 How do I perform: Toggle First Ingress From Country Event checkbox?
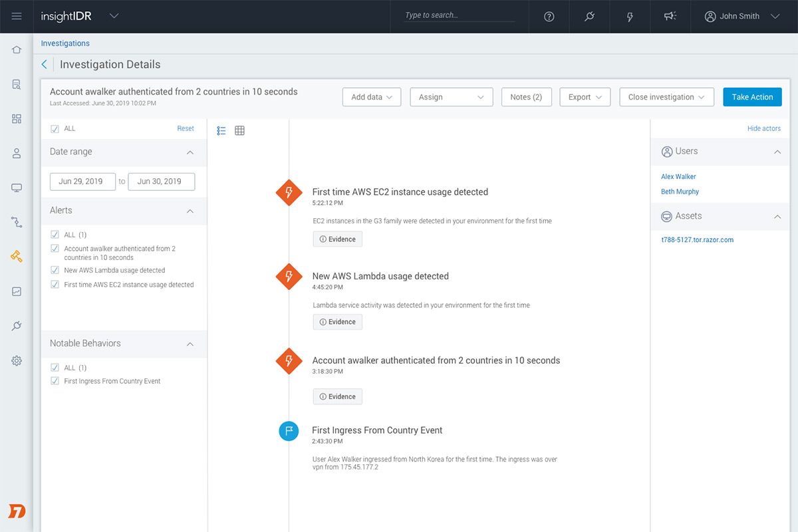[x=55, y=381]
